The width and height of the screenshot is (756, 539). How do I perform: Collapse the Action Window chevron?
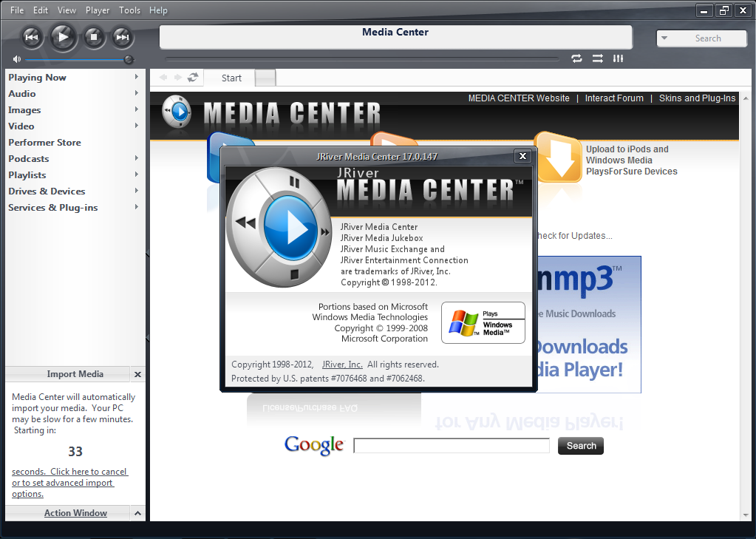[137, 513]
